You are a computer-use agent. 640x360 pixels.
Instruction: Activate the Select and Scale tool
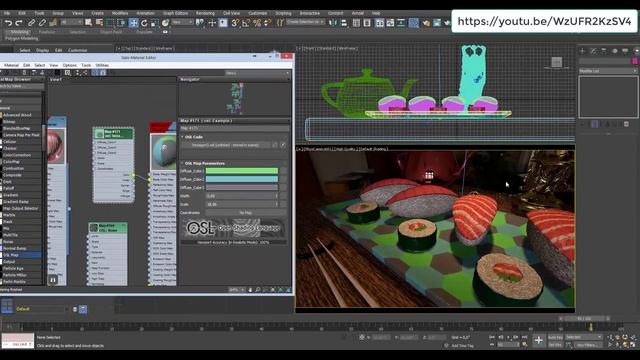pyautogui.click(x=154, y=23)
